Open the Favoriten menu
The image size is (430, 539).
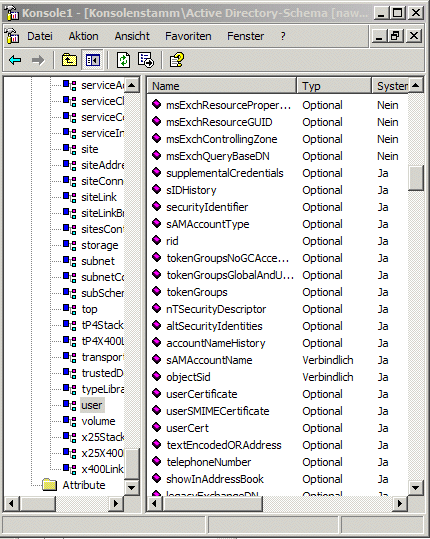click(188, 36)
